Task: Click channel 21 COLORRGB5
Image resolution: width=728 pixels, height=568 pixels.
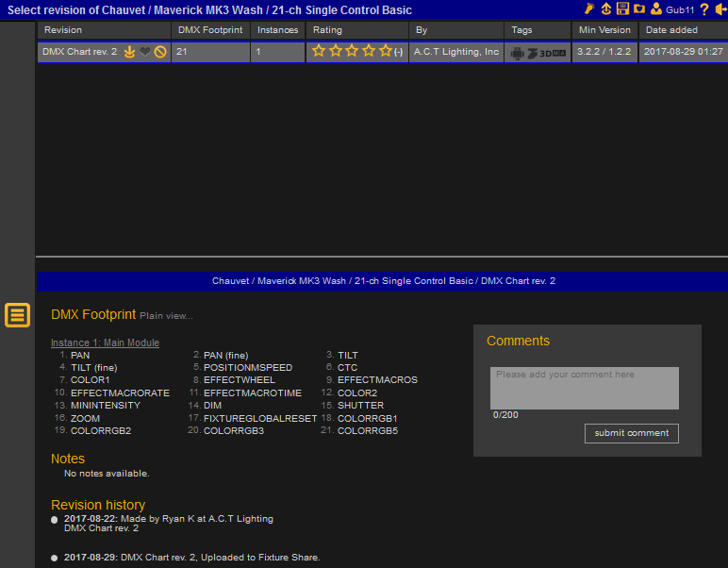Action: tap(368, 430)
